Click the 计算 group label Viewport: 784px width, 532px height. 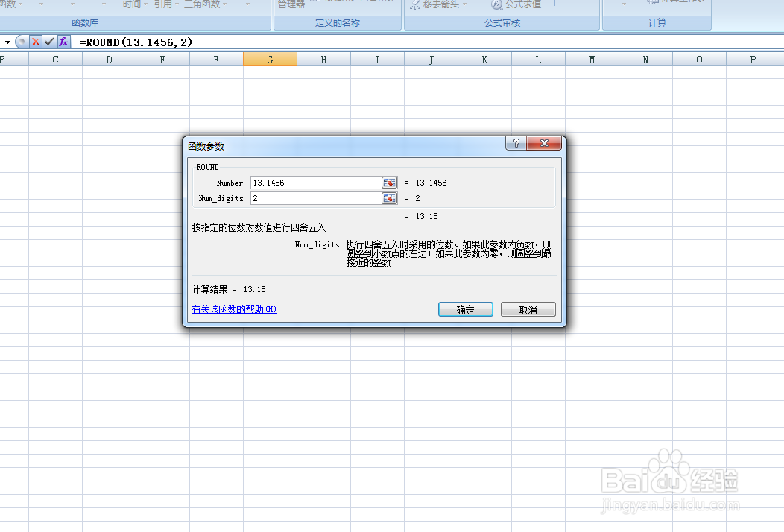(657, 22)
